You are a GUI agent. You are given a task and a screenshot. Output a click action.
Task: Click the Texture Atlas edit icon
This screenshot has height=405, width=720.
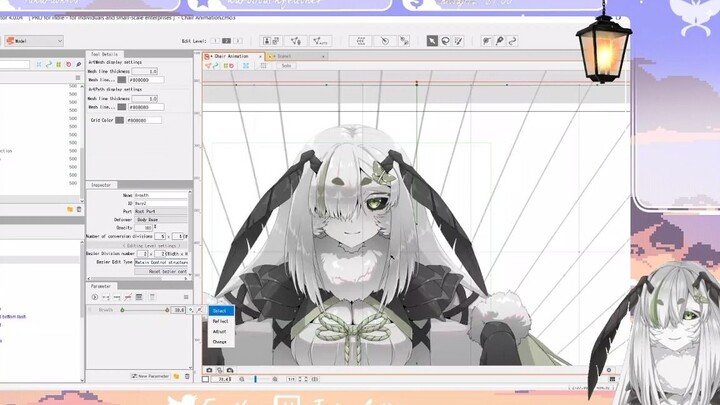(276, 41)
